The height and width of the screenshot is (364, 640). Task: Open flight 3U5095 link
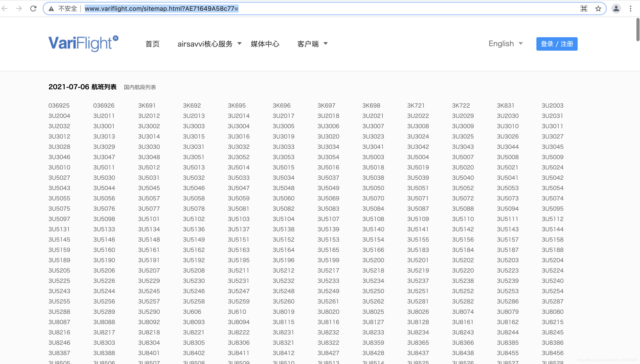(553, 208)
